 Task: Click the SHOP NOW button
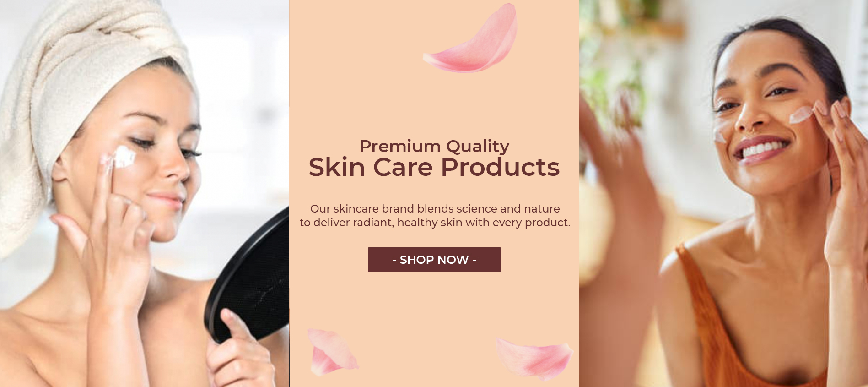(x=434, y=260)
